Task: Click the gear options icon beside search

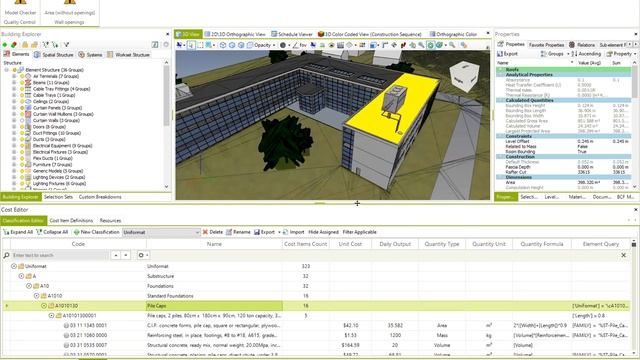Action: [x=141, y=255]
